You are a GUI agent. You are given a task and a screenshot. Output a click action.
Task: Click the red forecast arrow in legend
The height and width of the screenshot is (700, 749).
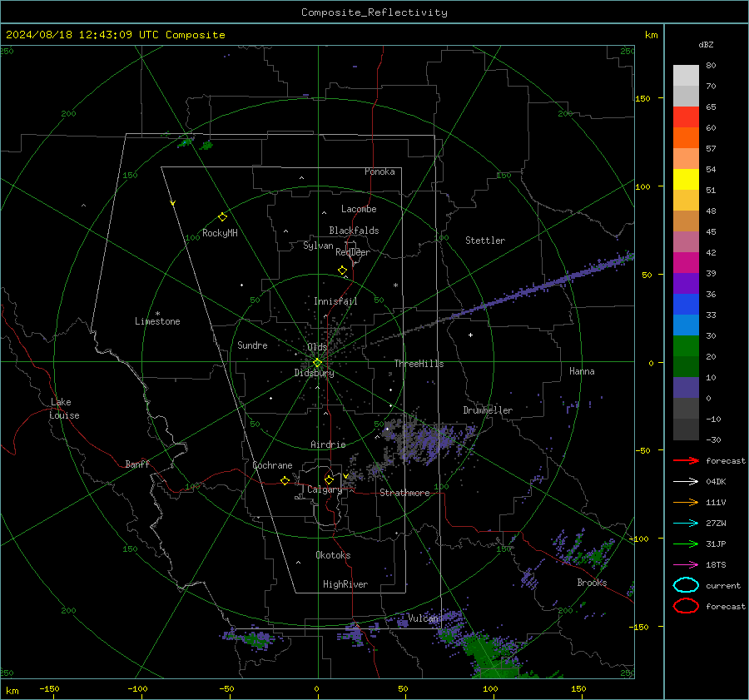click(x=686, y=460)
